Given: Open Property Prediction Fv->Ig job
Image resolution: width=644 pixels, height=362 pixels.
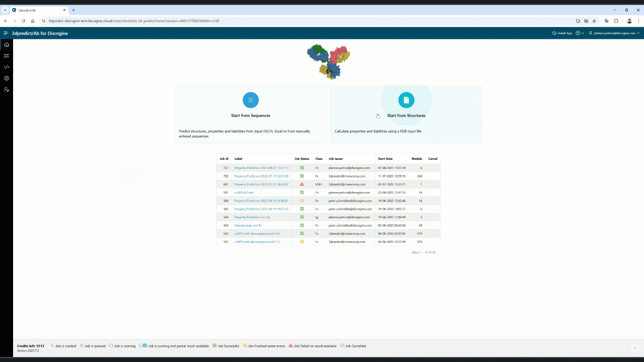Looking at the screenshot, I should (252, 217).
